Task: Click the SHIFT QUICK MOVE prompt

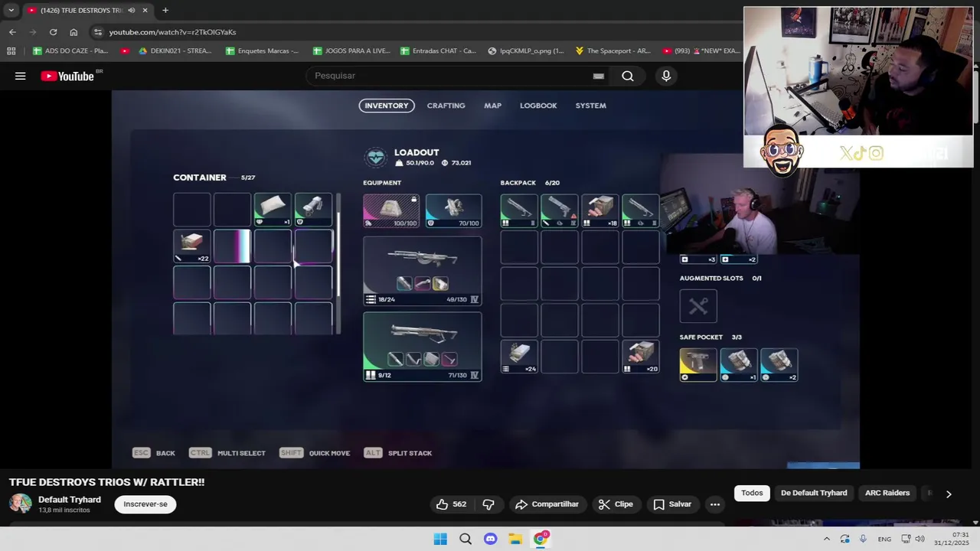Action: click(x=315, y=453)
